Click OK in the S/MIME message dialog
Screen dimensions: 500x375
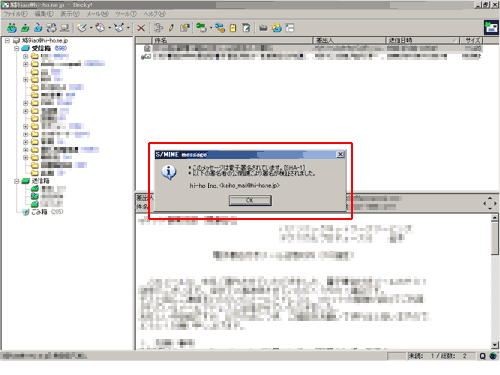pyautogui.click(x=250, y=200)
